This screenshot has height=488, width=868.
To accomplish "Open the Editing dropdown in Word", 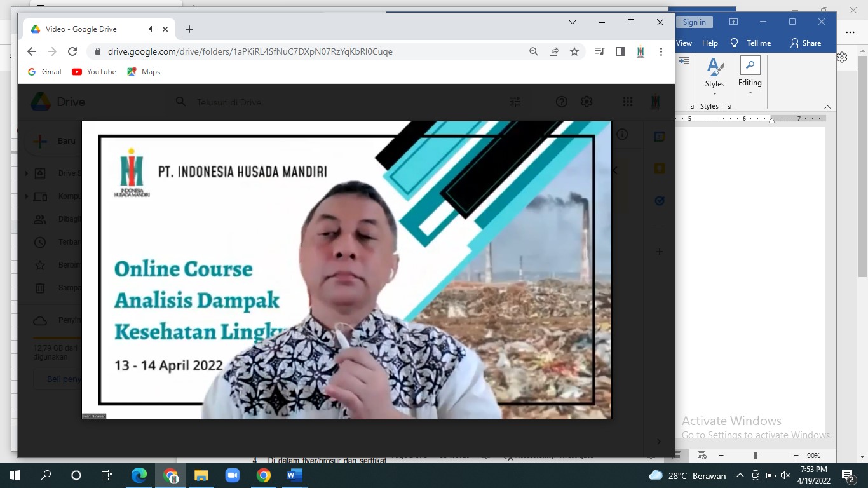I will (750, 74).
